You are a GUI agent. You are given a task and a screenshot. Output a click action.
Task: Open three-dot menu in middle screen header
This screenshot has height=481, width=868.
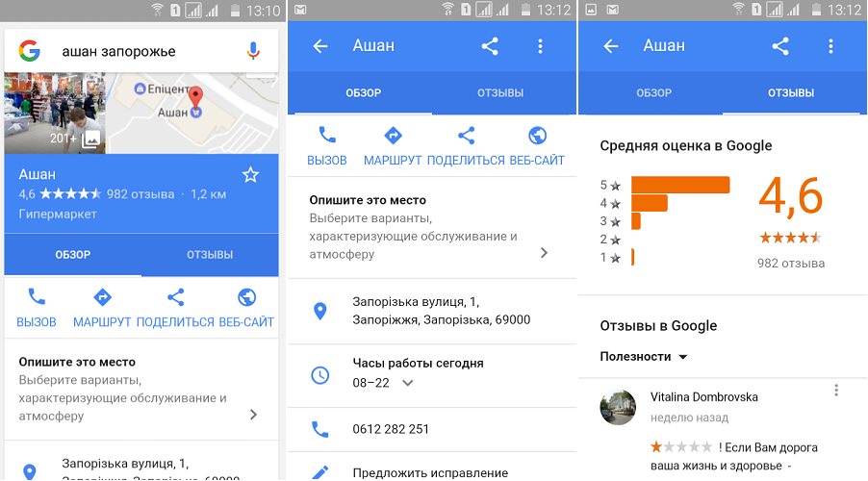pyautogui.click(x=540, y=46)
